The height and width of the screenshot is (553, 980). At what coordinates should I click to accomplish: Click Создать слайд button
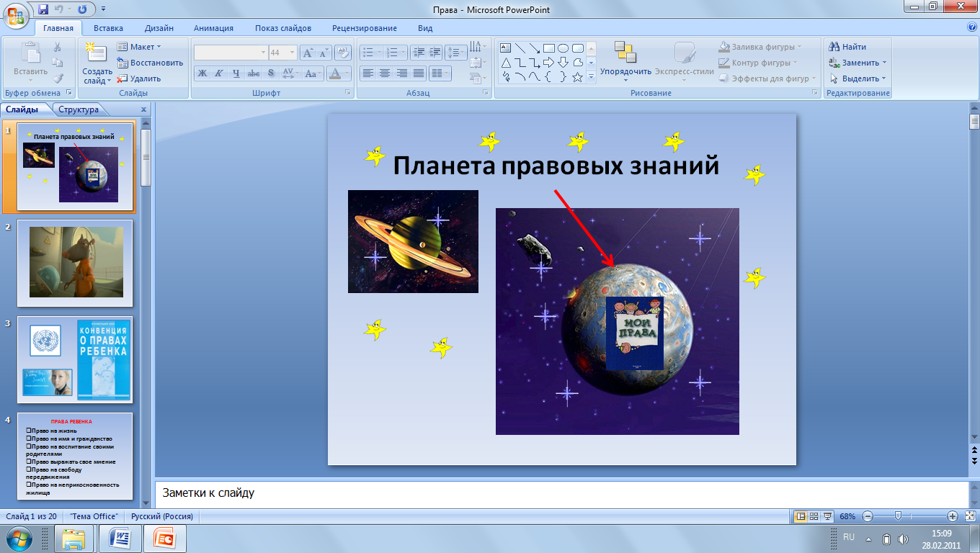pos(97,63)
